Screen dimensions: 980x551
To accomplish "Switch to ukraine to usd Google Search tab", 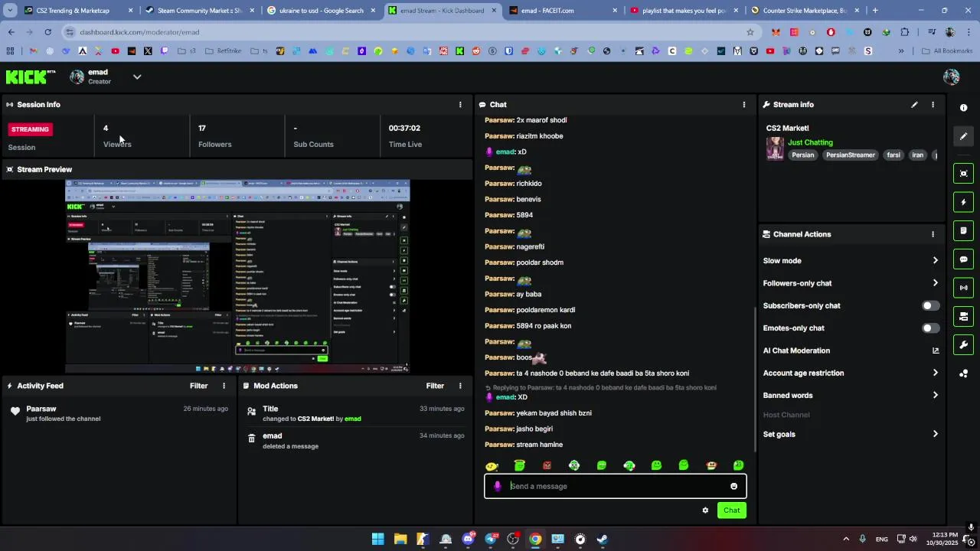I will pyautogui.click(x=321, y=11).
